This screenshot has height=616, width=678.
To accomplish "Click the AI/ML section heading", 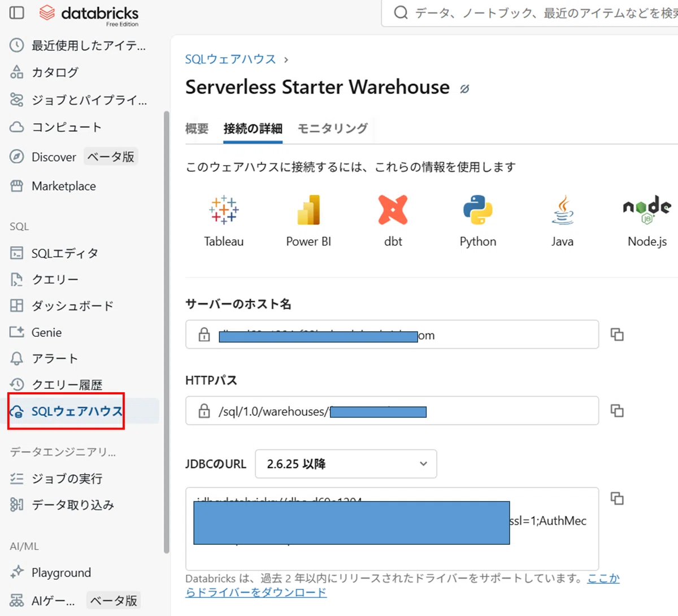I will 24,546.
